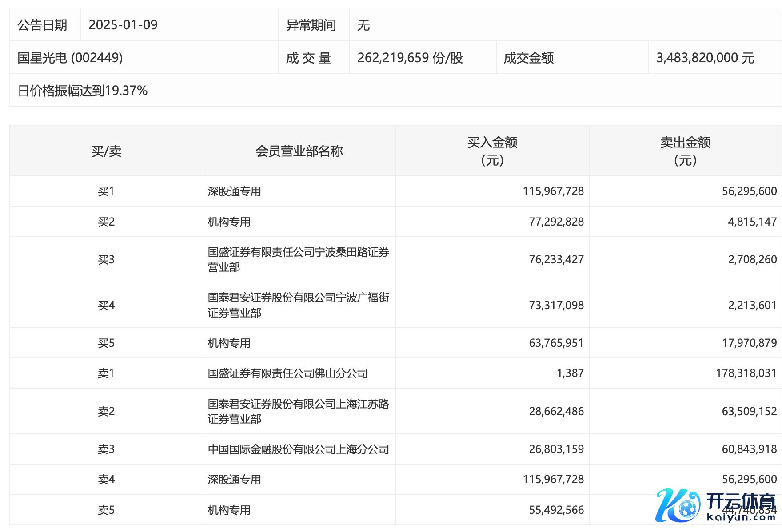
Task: Click the 卖出金额 value 178,318,031
Action: click(746, 373)
